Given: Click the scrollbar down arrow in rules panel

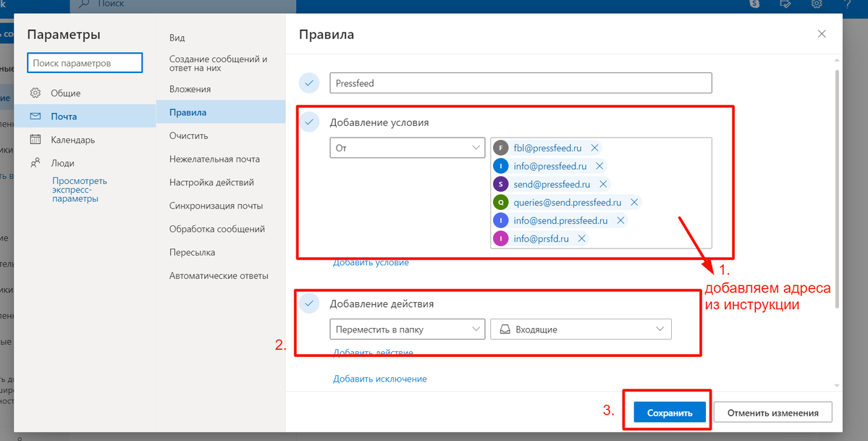Looking at the screenshot, I should pos(837,386).
